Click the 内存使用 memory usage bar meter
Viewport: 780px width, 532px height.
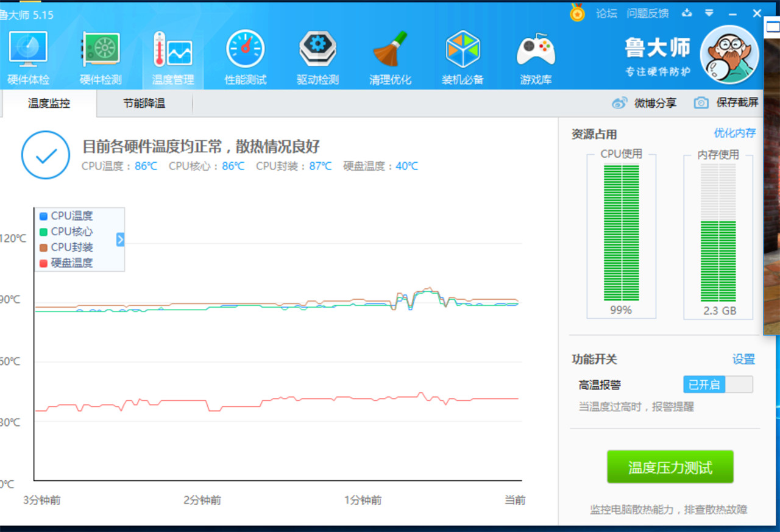pyautogui.click(x=718, y=233)
